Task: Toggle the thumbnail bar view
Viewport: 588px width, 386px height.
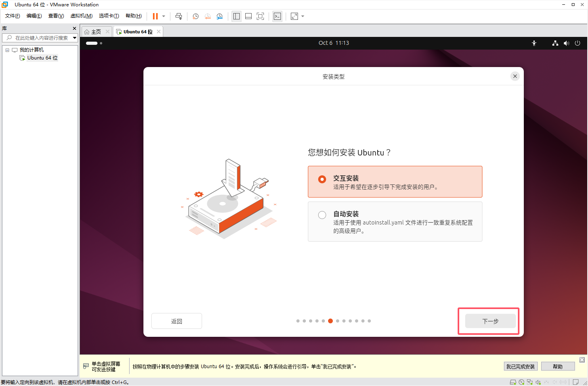Action: (x=248, y=16)
